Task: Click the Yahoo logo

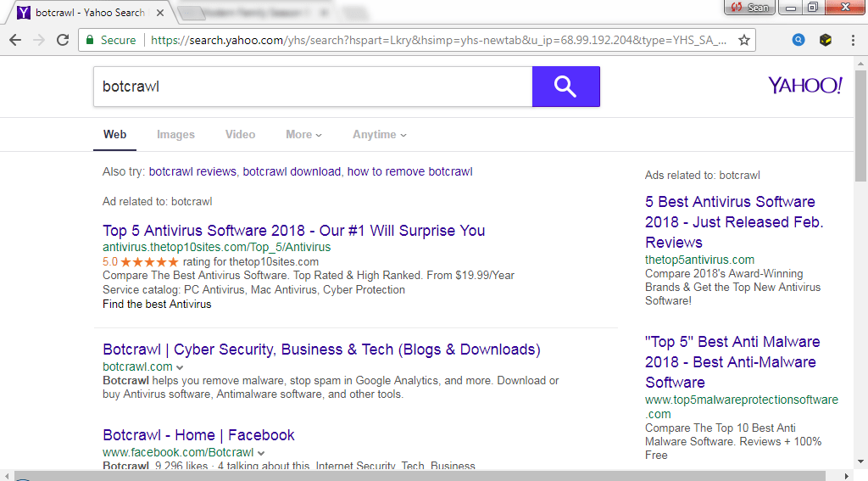Action: 805,86
